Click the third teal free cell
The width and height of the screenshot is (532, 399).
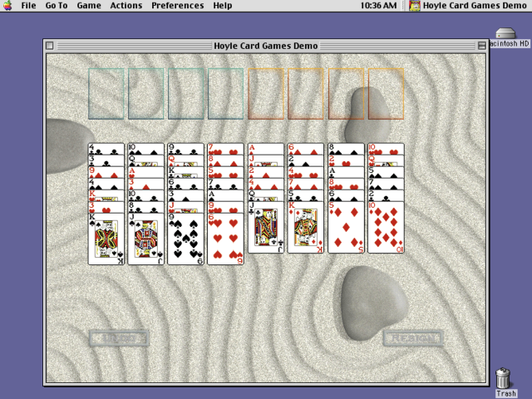[x=186, y=94]
